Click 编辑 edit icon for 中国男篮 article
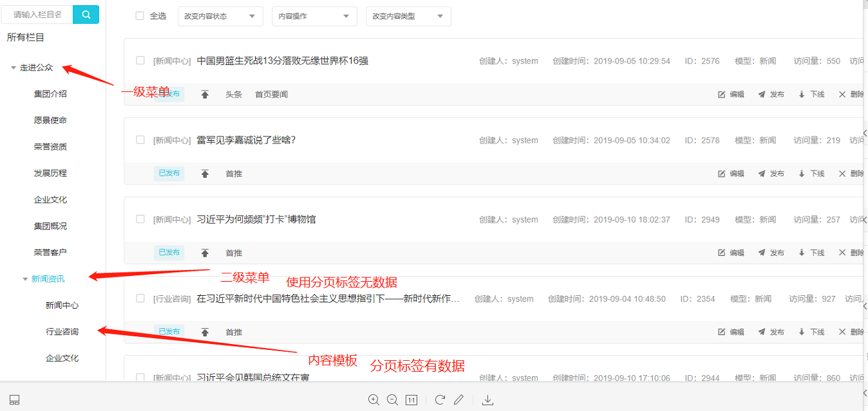868x411 pixels. click(722, 95)
